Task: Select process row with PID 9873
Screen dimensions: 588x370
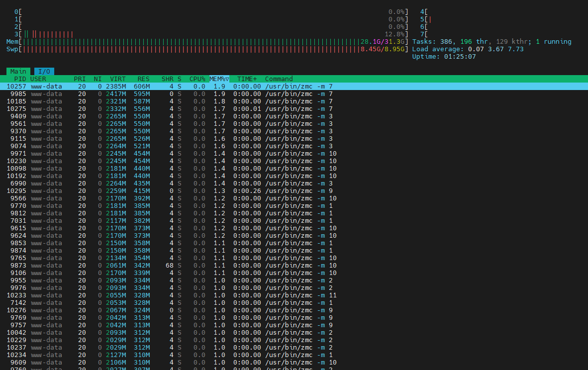Action: (x=294, y=266)
